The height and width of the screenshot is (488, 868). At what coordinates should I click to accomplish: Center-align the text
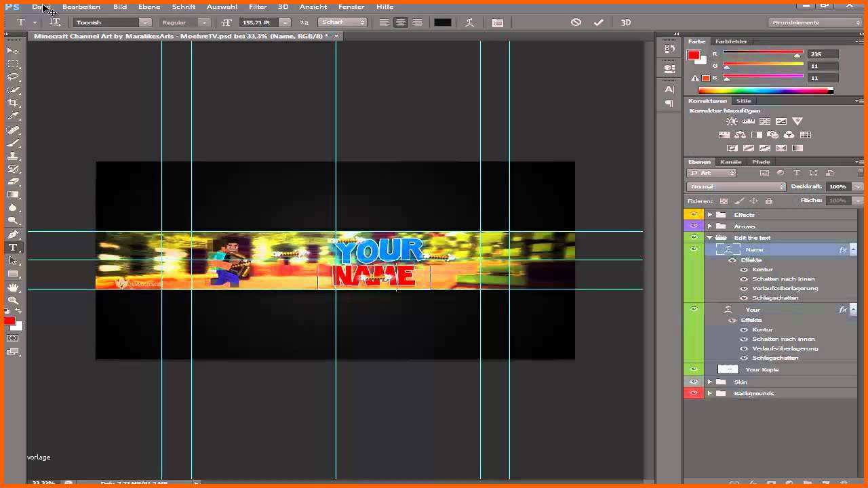pos(401,22)
